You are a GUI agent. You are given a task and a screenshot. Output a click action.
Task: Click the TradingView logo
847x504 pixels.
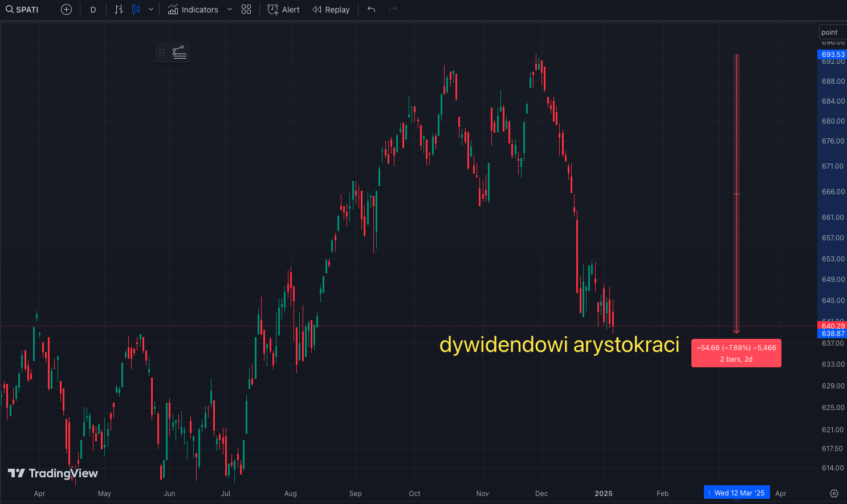point(53,473)
